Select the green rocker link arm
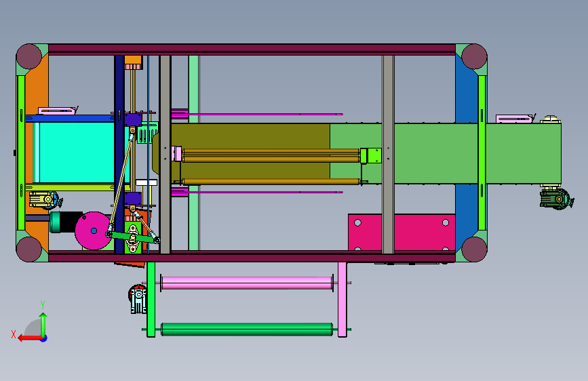This screenshot has height=381, width=588. pyautogui.click(x=133, y=237)
